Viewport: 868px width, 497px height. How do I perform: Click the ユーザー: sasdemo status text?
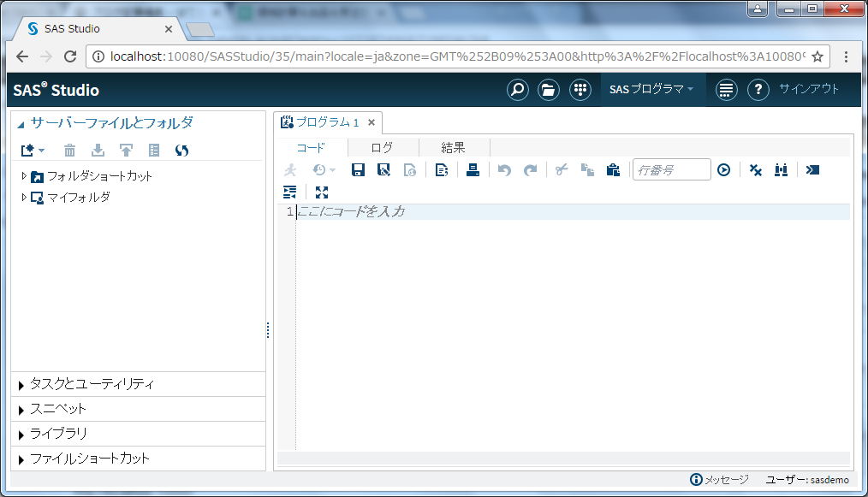click(808, 480)
